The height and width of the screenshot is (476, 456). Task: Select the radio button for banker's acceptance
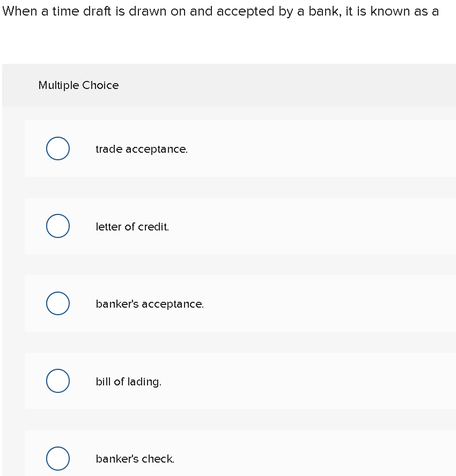tap(58, 303)
